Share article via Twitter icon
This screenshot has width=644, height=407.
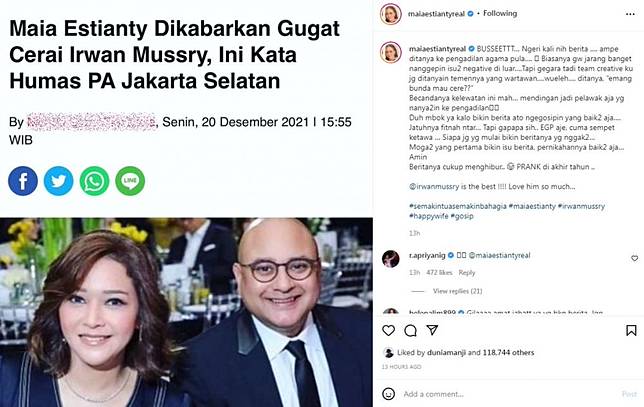tap(59, 181)
